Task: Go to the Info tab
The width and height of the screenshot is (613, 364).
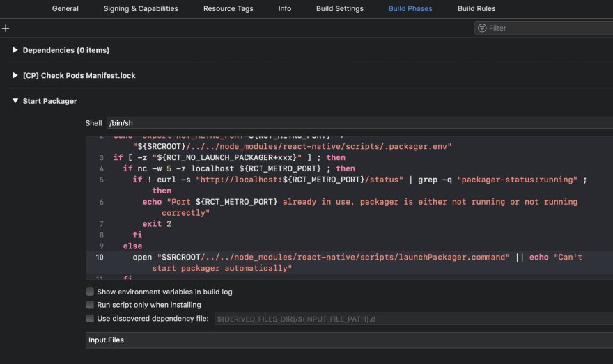Action: pos(285,8)
